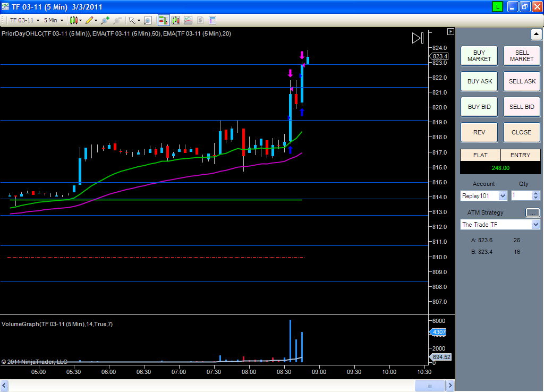Screen dimensions: 544x392
Task: Open the data series candlestick icon
Action: point(176,21)
